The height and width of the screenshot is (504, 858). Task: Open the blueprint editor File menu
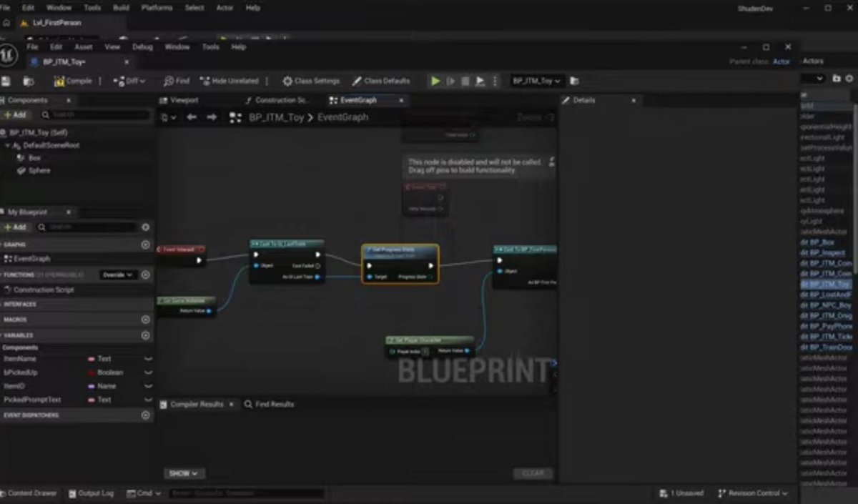point(32,47)
